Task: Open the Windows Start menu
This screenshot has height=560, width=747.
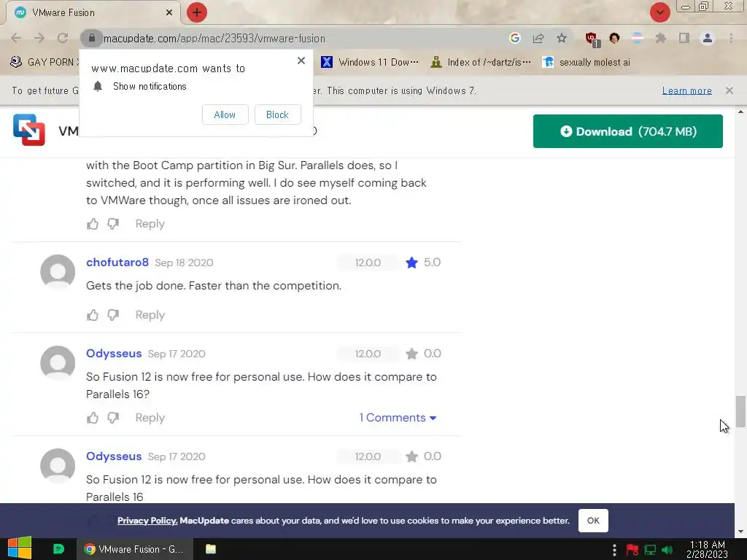Action: 20,548
